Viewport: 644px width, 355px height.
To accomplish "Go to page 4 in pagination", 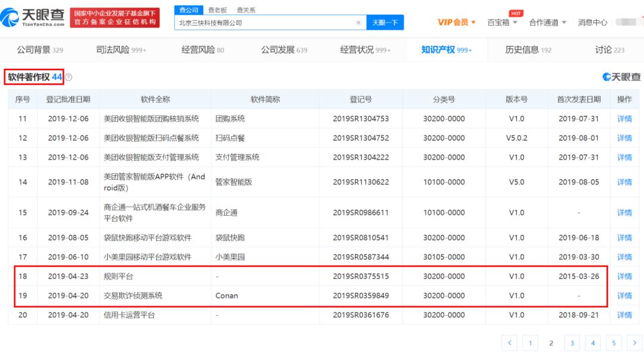I will (x=593, y=342).
